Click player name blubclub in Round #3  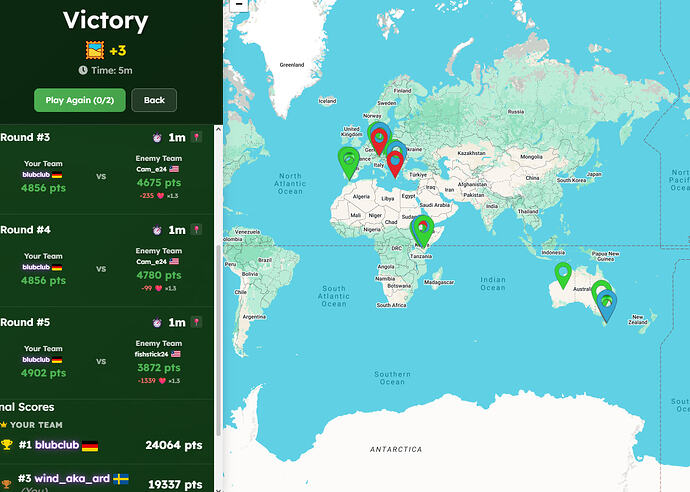(36, 175)
